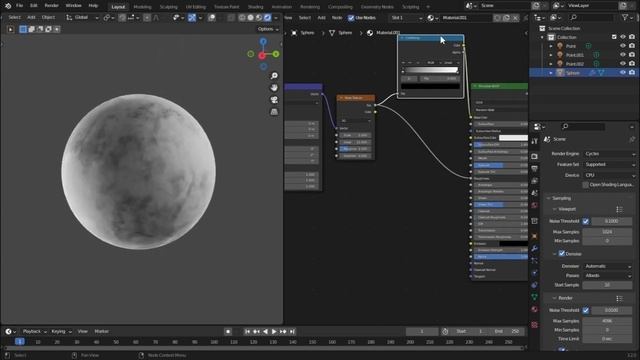Open the Options dropdown in viewport
This screenshot has width=640, height=360.
pyautogui.click(x=268, y=29)
